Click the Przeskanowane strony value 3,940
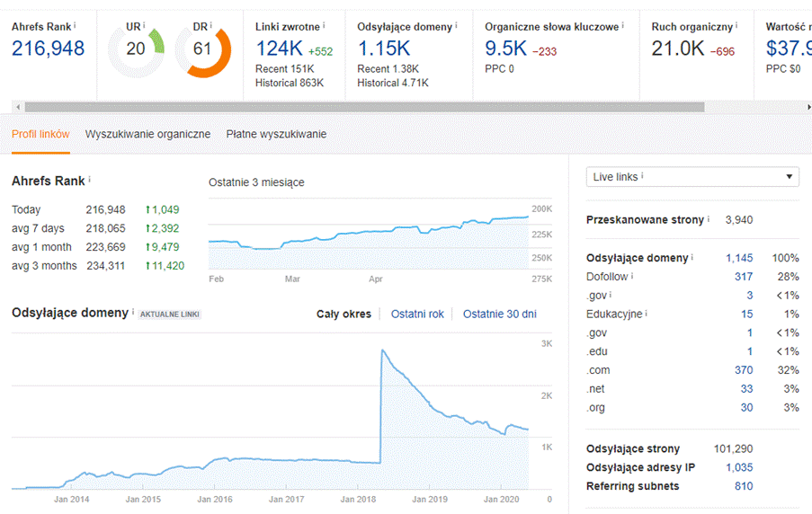This screenshot has height=514, width=812. [739, 219]
